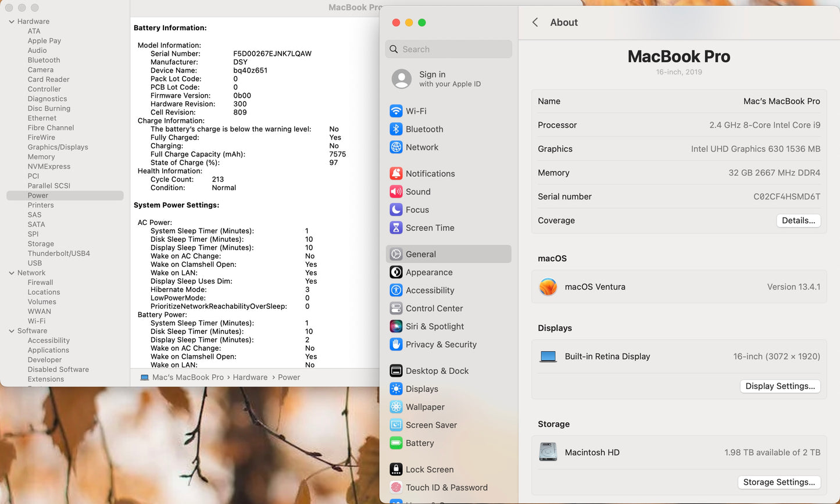Collapse the Hardware section
The image size is (840, 504).
12,21
